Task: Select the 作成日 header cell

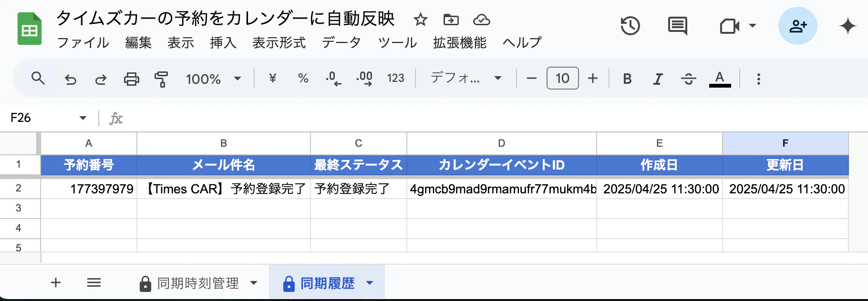Action: click(x=659, y=165)
